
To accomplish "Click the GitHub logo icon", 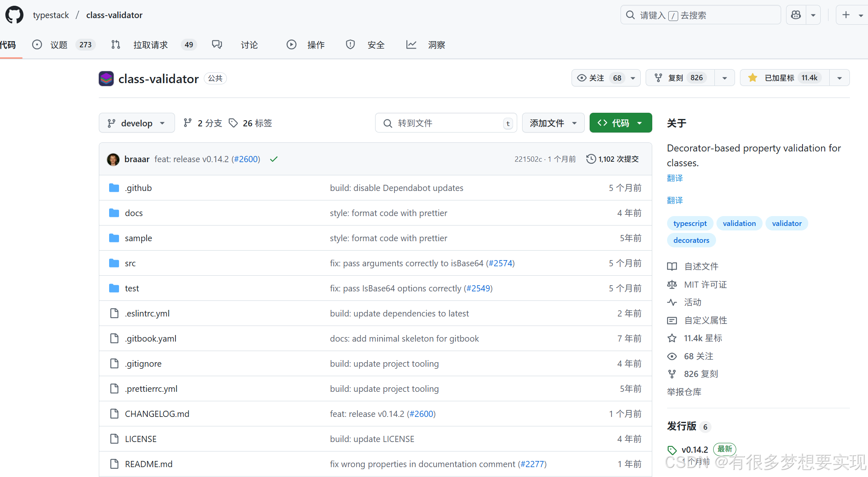I will pyautogui.click(x=14, y=15).
